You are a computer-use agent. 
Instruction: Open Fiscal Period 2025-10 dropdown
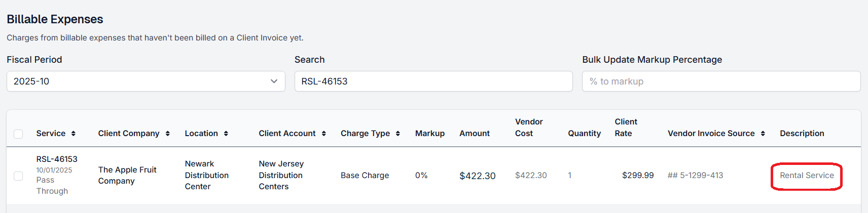coord(146,81)
